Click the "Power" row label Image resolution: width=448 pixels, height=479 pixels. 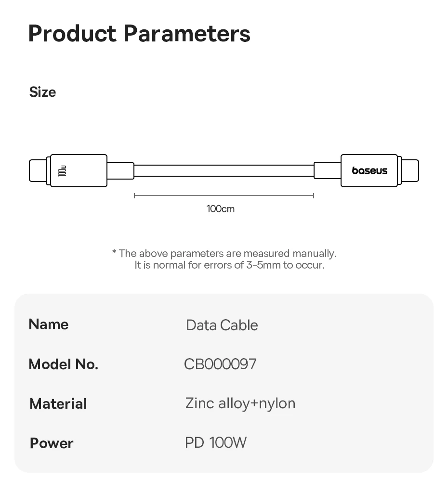point(52,443)
